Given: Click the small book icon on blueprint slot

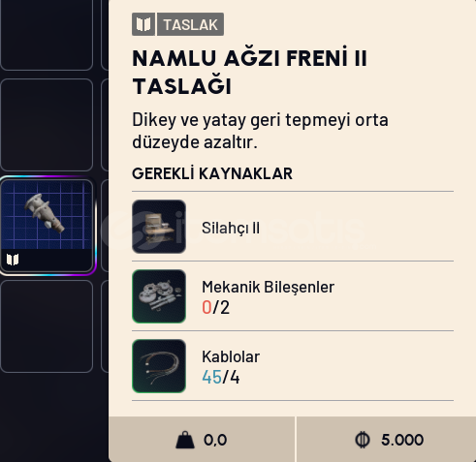Looking at the screenshot, I should click(13, 260).
